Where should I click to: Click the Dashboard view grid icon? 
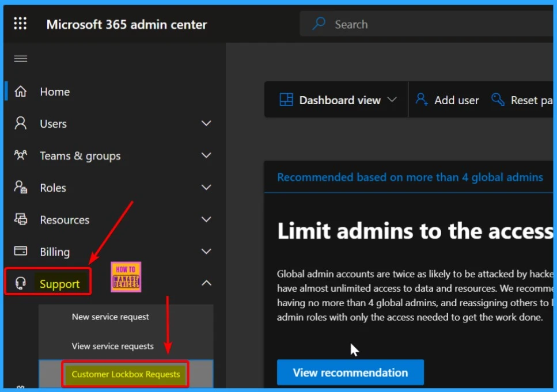[x=286, y=100]
